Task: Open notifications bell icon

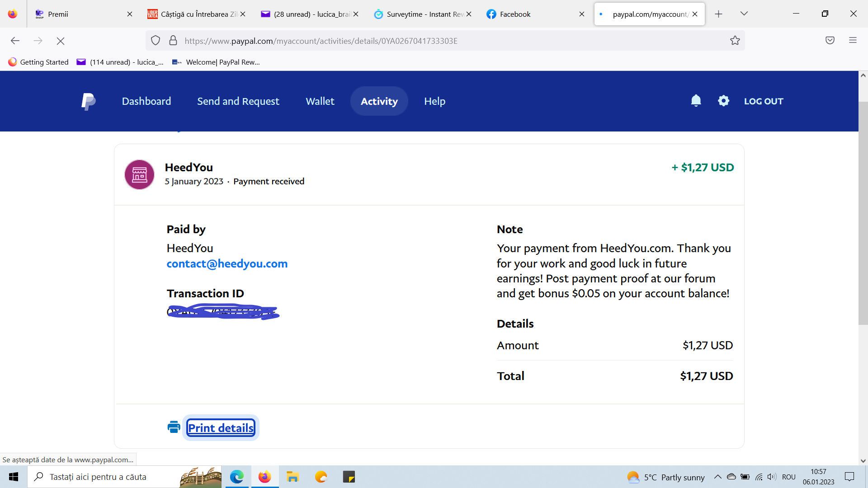Action: coord(696,101)
